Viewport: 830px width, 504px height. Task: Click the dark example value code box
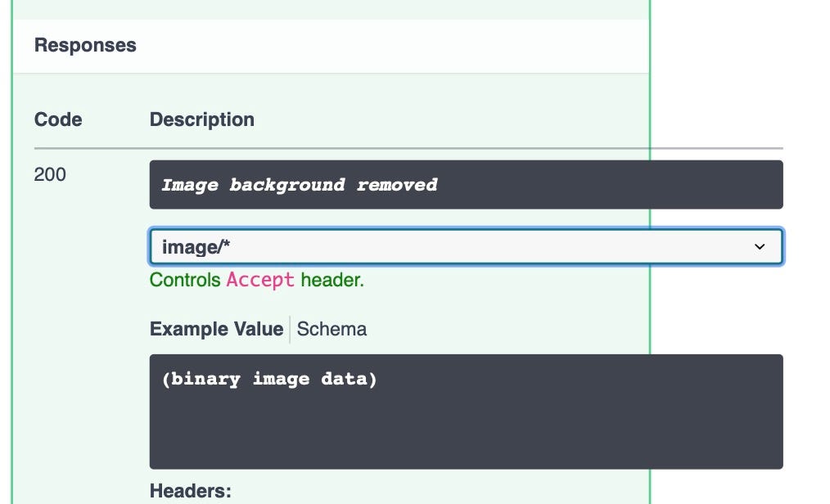467,409
